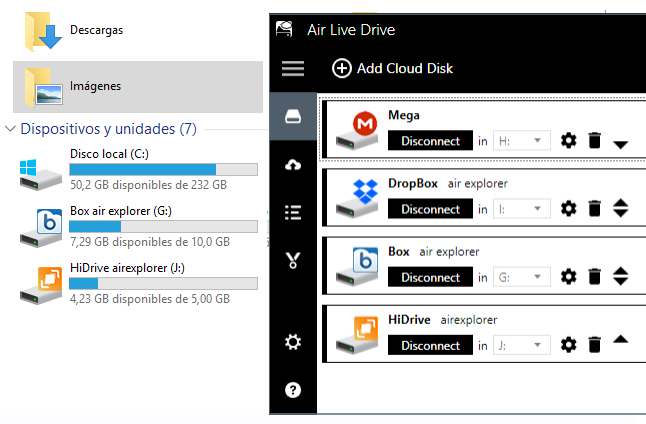Click the Add Cloud Disk label
Image resolution: width=646 pixels, height=424 pixels.
(x=405, y=68)
